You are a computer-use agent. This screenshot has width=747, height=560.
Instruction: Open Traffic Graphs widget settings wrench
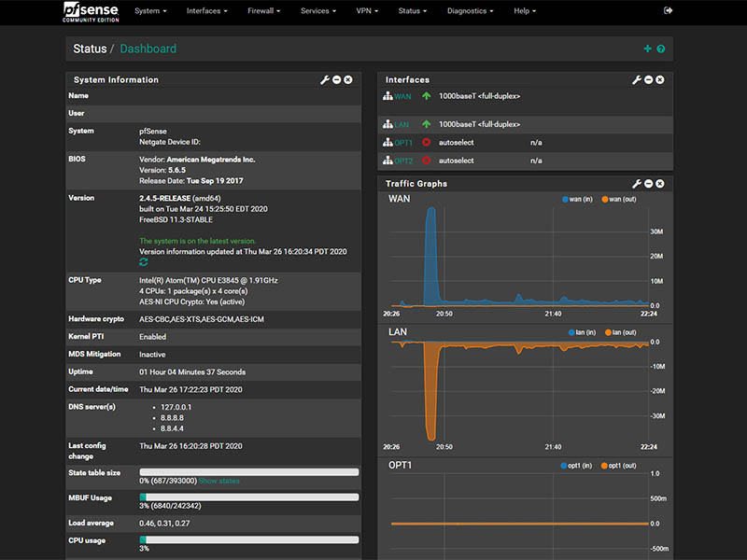point(637,184)
